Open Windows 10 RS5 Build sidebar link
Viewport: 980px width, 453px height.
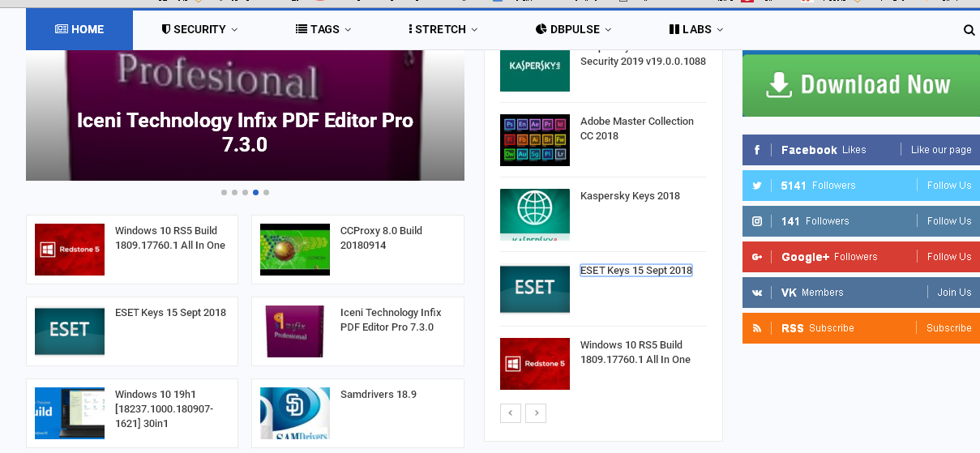pos(636,353)
